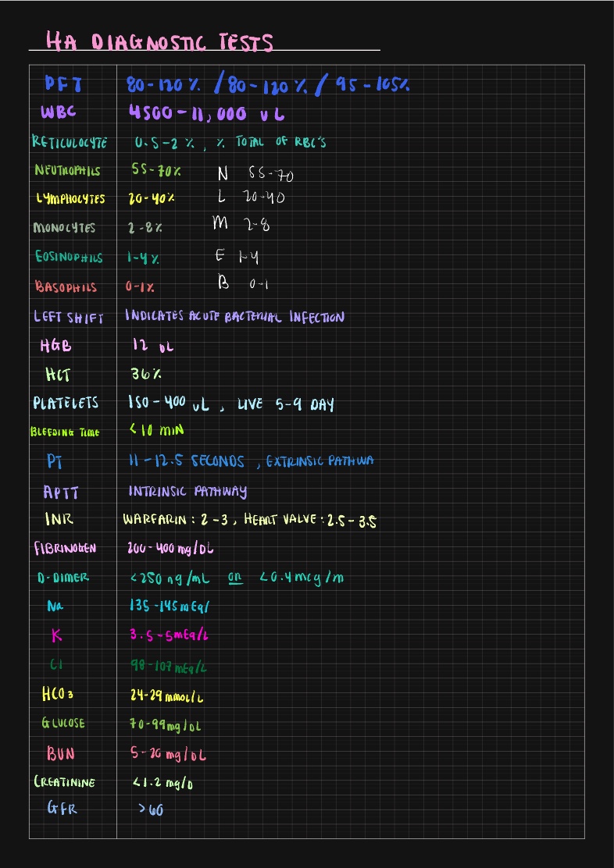Click the GFR value '>60'
Screen dimensions: 614x868
click(x=152, y=810)
